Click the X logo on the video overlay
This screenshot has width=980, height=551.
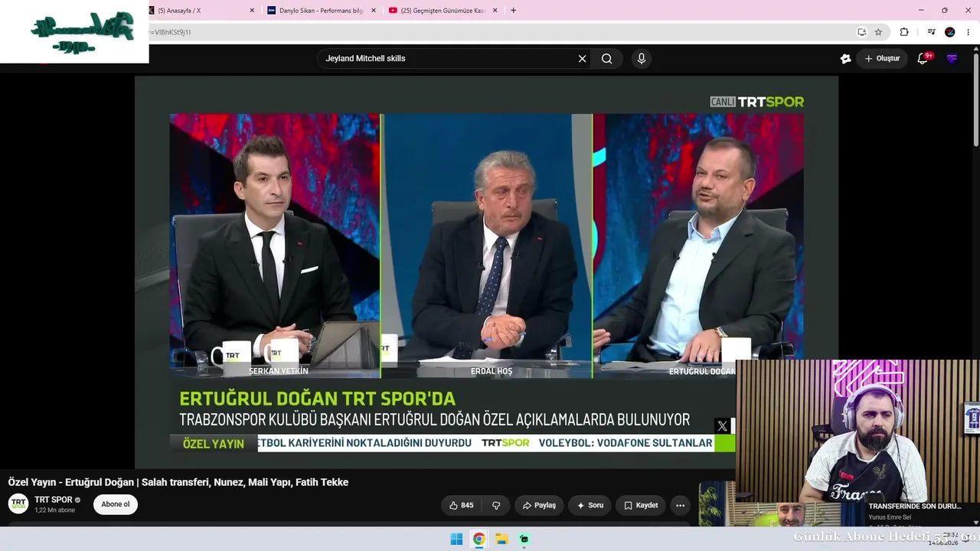(722, 426)
